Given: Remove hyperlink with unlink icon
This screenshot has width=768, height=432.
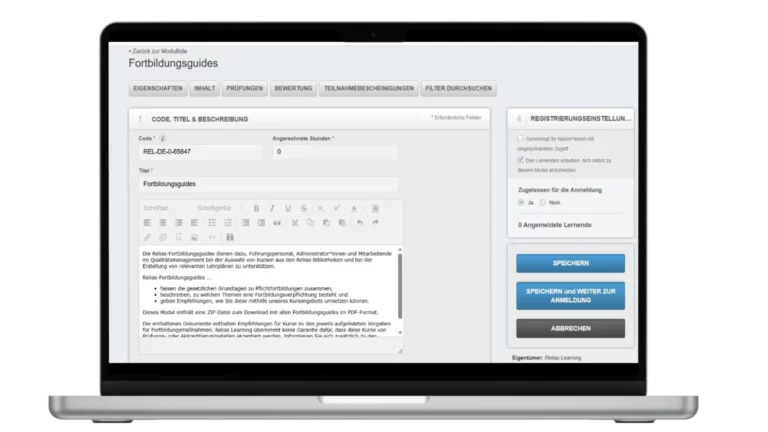Looking at the screenshot, I should 163,237.
